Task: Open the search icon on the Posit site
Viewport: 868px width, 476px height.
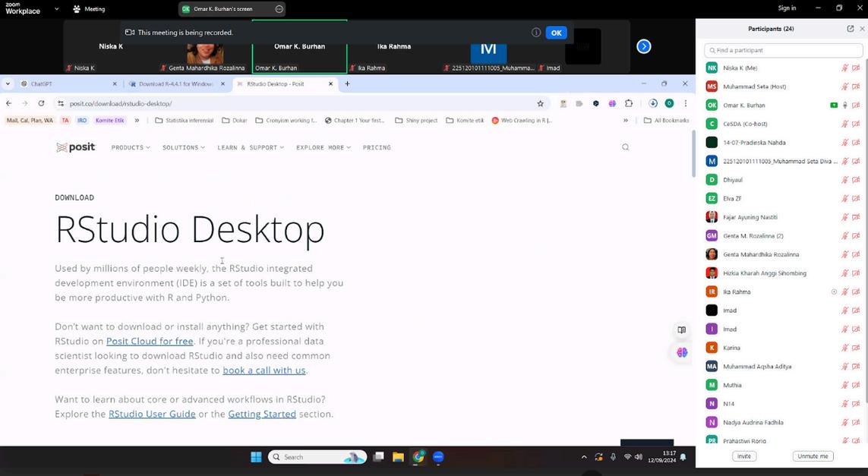Action: [x=626, y=147]
